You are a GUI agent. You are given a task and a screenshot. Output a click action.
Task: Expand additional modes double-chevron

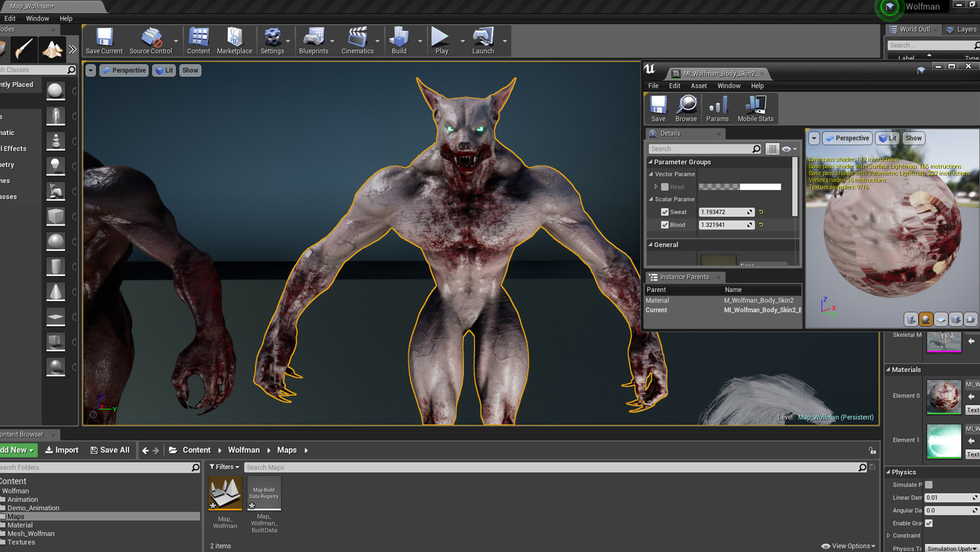(x=73, y=49)
